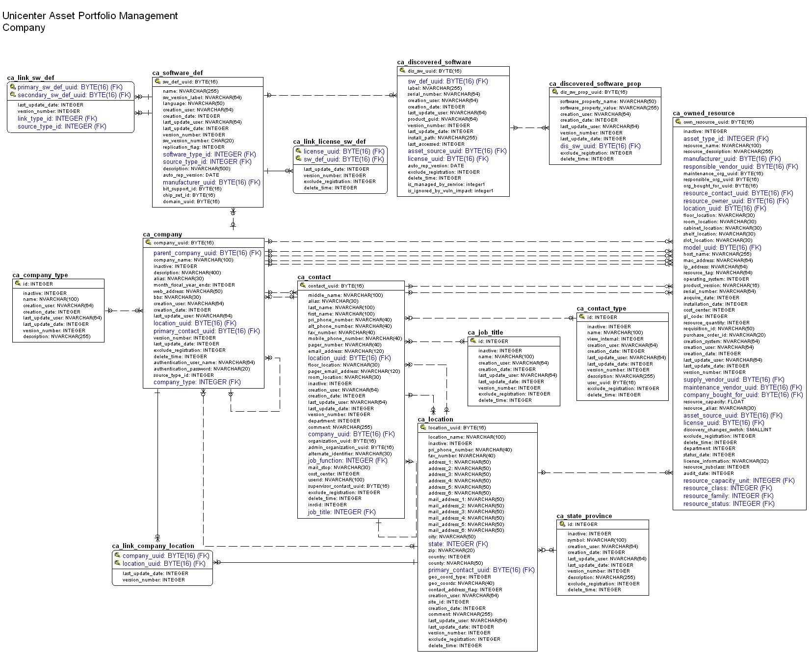Viewport: 812px width, 657px height.
Task: Select the ca_owned_resource table heading
Action: (x=704, y=113)
